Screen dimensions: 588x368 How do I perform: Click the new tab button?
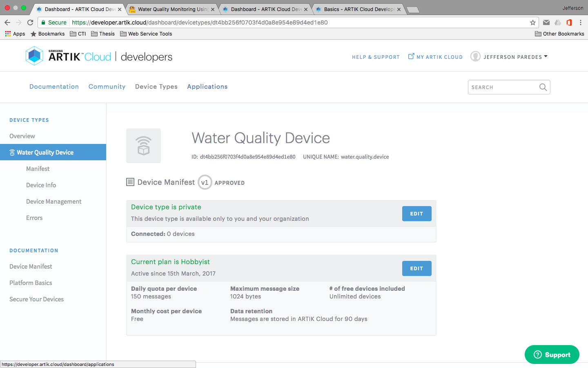tap(413, 10)
